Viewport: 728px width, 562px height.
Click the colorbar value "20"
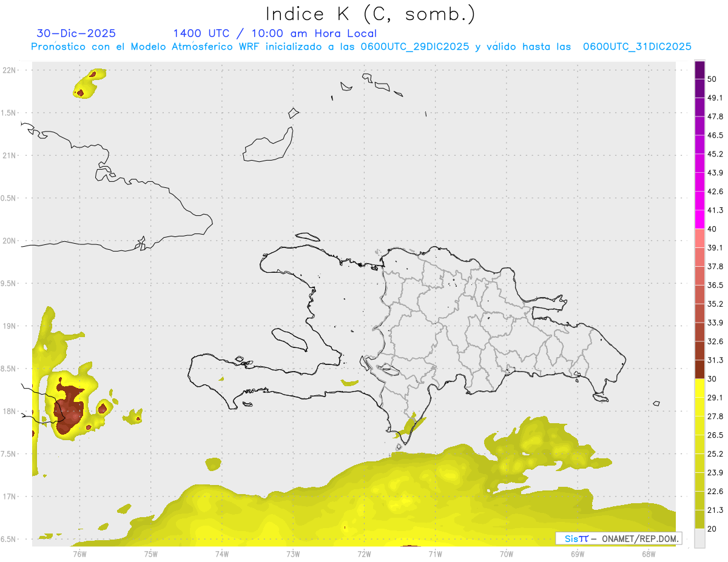coord(712,529)
